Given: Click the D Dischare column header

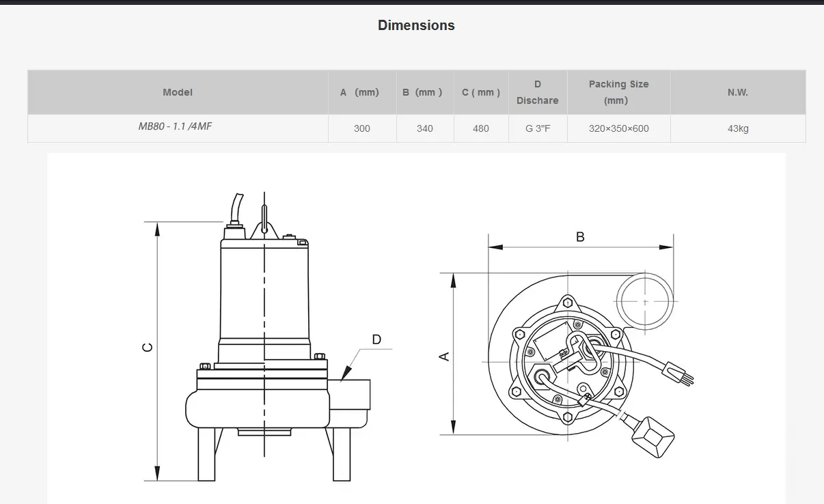Looking at the screenshot, I should [537, 92].
